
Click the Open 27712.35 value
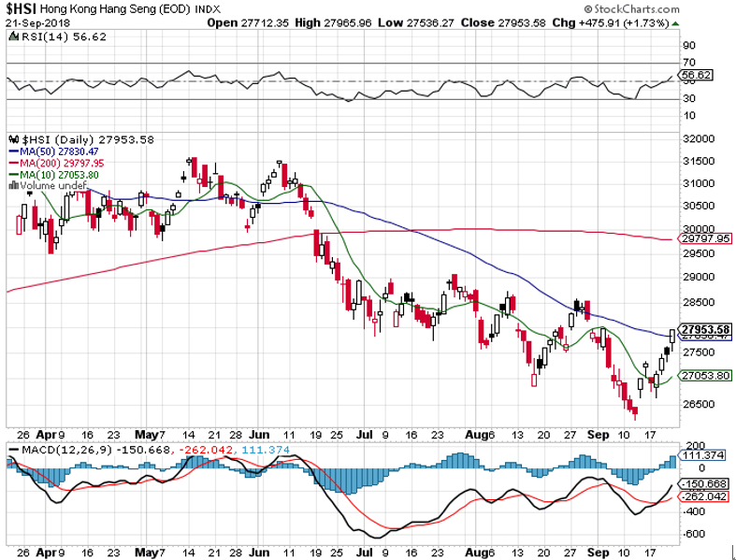[249, 22]
